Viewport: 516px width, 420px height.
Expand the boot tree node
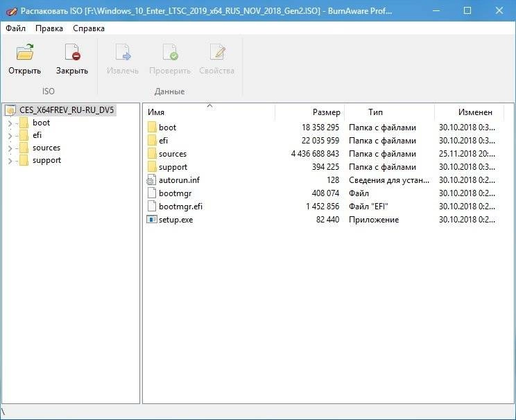10,123
